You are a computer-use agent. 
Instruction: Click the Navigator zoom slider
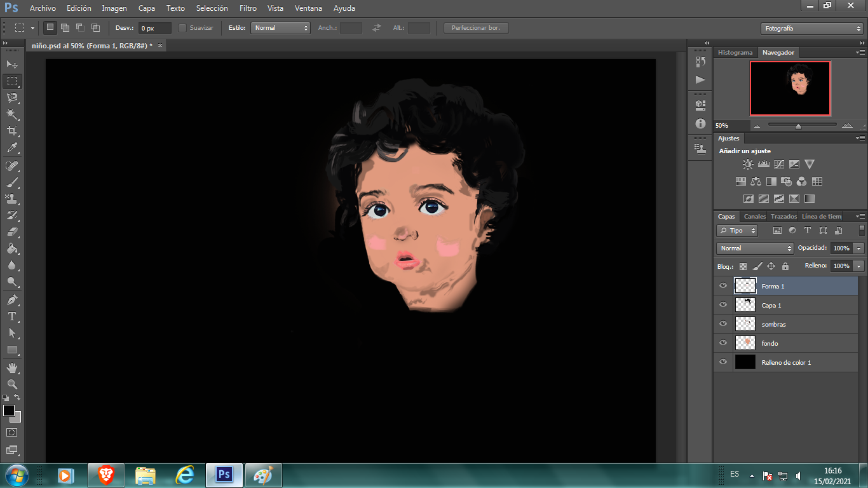798,126
